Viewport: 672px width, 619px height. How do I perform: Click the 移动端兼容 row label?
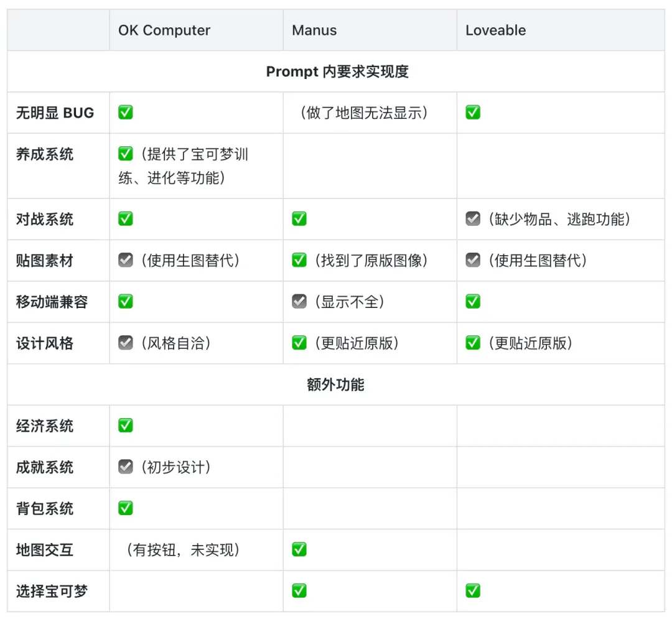click(52, 302)
